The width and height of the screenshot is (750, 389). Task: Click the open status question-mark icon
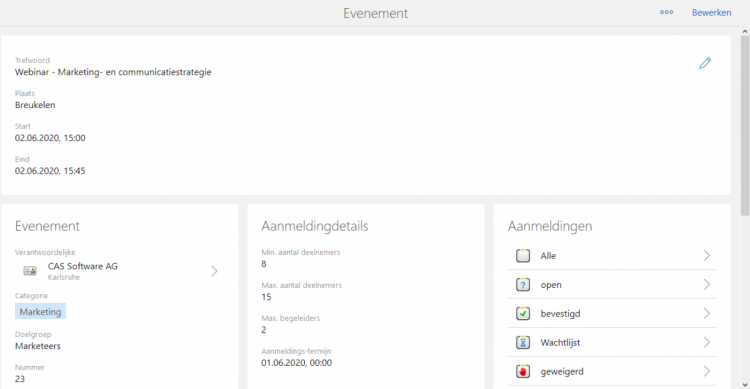tap(523, 285)
